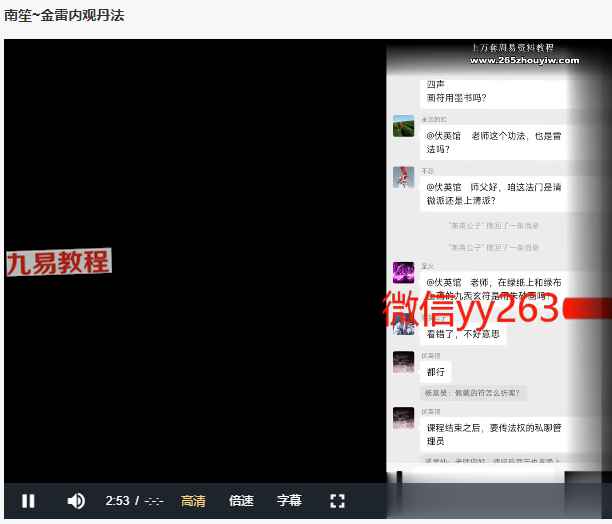Pause the video playback
The image size is (612, 524).
(x=28, y=500)
